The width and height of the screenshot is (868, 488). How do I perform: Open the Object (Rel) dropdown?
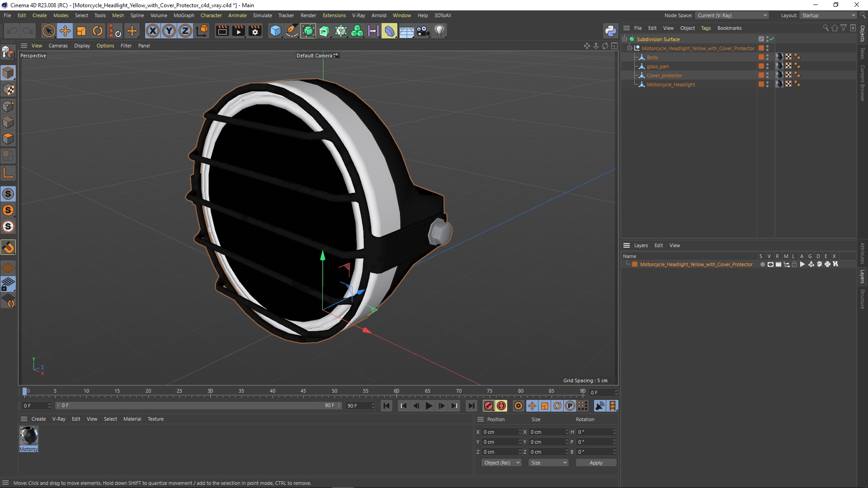[501, 463]
